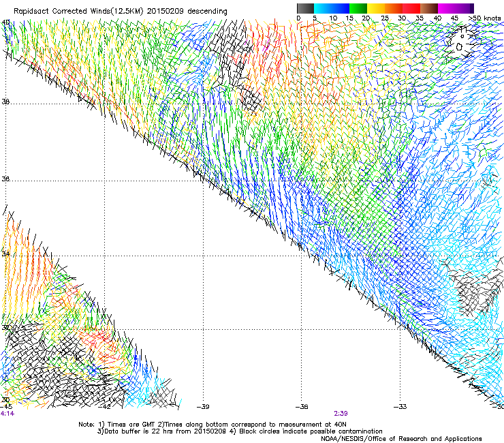Screen dimensions: 504x443
Task: Click the '-33' longitude axis label
Action: (x=400, y=407)
